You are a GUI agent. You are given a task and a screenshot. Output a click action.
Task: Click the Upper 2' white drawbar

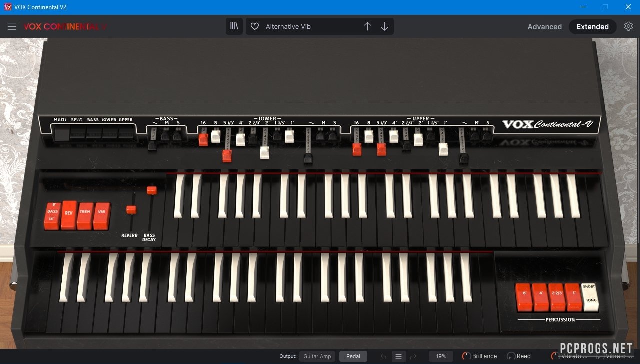(418, 139)
